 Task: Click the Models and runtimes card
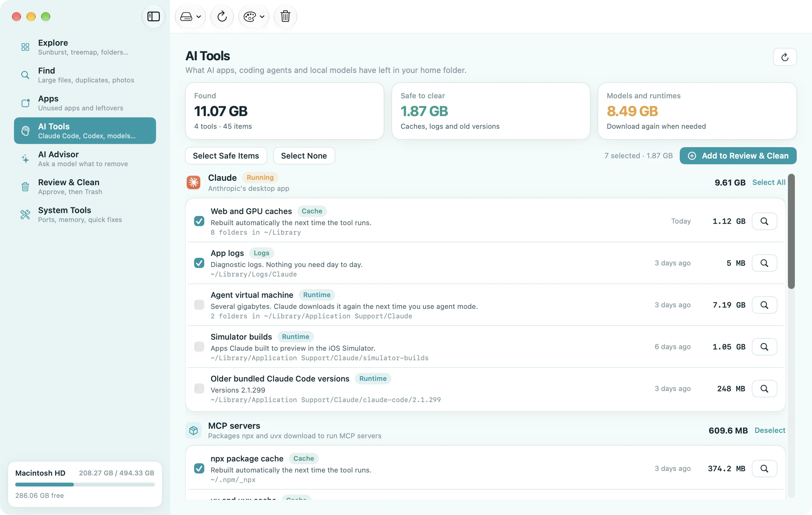697,111
